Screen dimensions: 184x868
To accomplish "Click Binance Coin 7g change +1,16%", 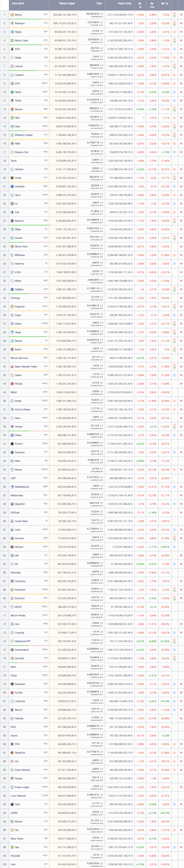I will [x=165, y=152].
